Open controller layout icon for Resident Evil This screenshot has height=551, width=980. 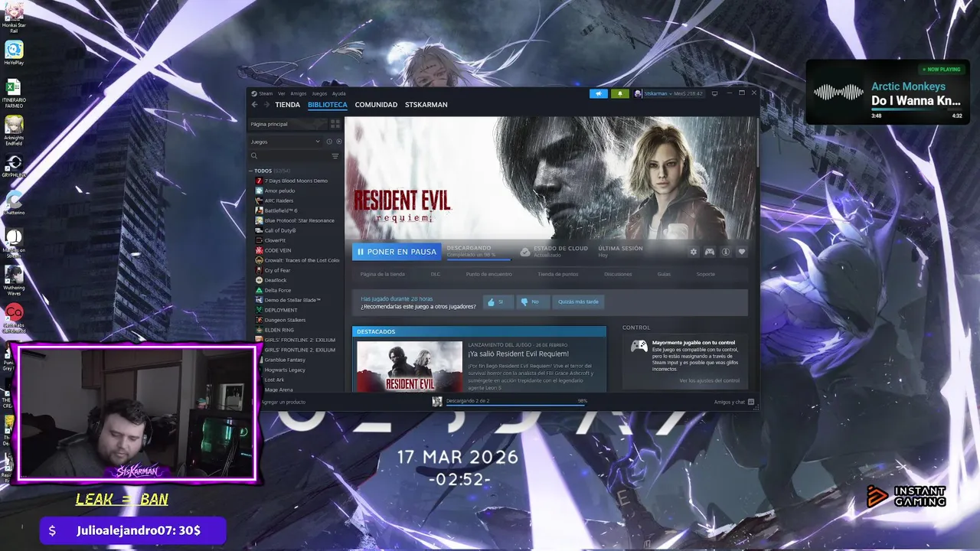[x=710, y=252]
